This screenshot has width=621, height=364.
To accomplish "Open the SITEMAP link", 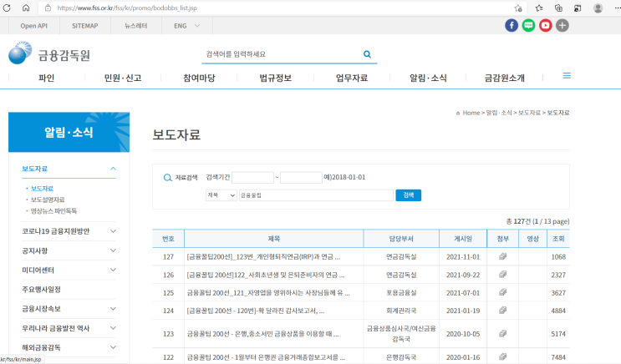I will (84, 26).
